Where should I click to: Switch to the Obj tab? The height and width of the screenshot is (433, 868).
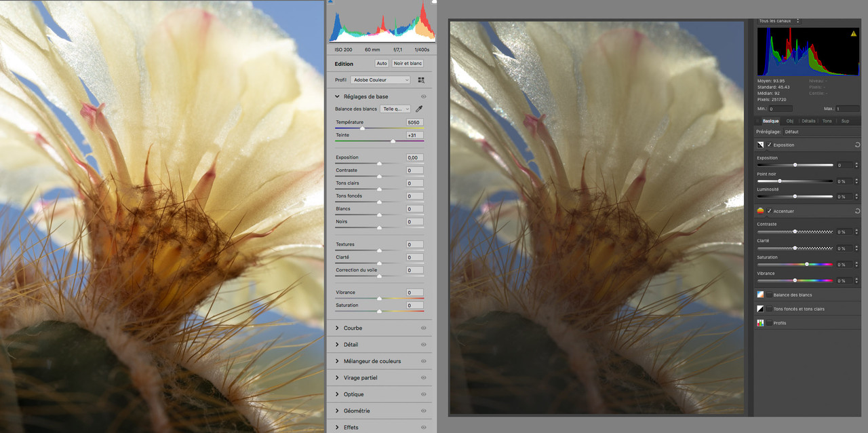click(x=789, y=121)
